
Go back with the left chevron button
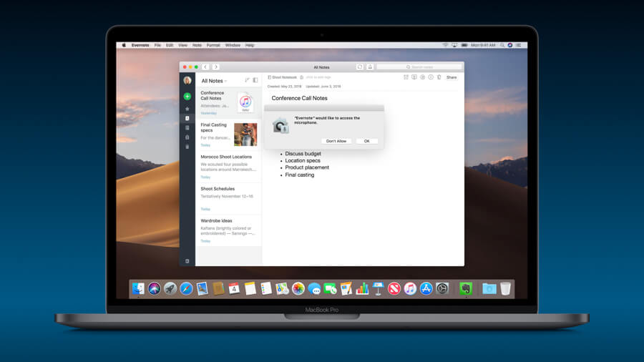click(x=205, y=67)
